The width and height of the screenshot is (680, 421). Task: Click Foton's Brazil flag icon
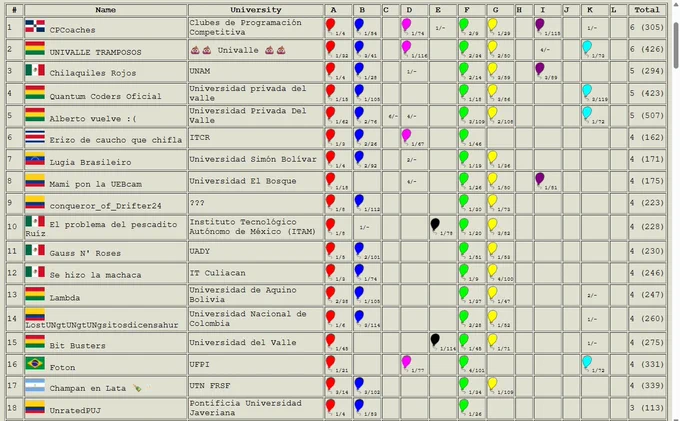coord(35,363)
